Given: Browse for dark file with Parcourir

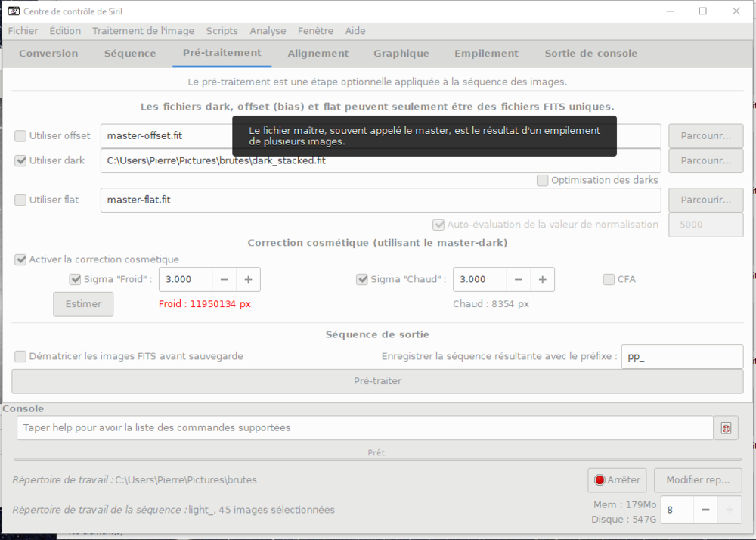Looking at the screenshot, I should pyautogui.click(x=706, y=160).
